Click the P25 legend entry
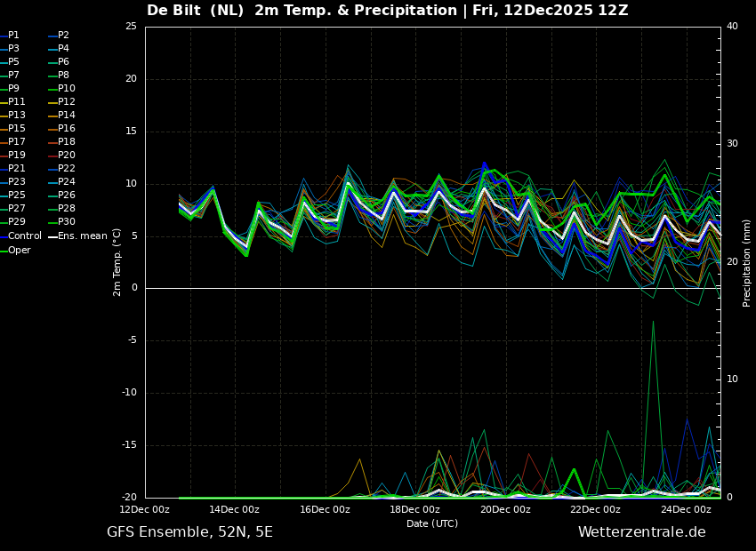This screenshot has width=756, height=551. pos(12,195)
